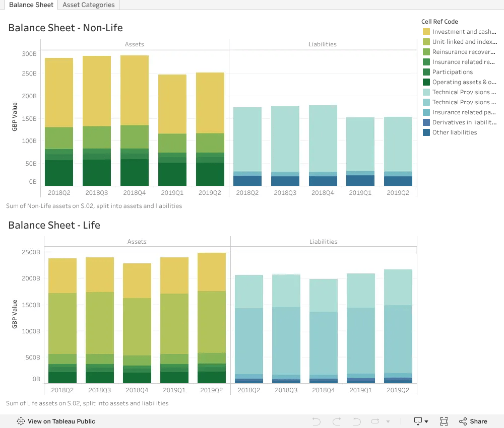This screenshot has width=504, height=428.
Task: Select Insurance related re... legend swatch
Action: [426, 62]
